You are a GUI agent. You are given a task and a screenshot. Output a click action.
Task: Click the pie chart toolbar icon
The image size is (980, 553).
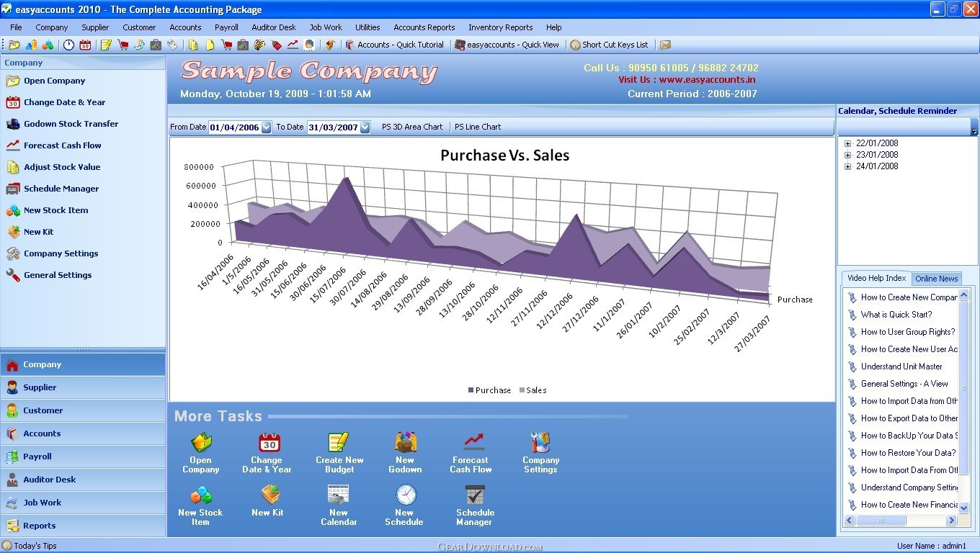pos(309,45)
